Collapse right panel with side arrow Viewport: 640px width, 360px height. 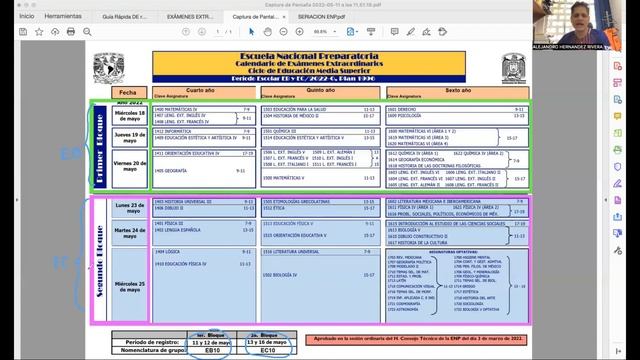pos(606,200)
